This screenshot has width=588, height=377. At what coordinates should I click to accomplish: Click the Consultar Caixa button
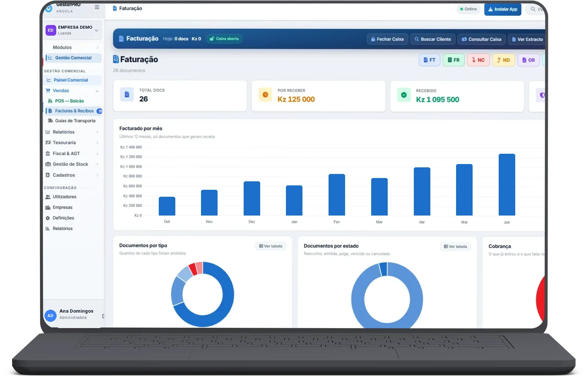pyautogui.click(x=482, y=39)
